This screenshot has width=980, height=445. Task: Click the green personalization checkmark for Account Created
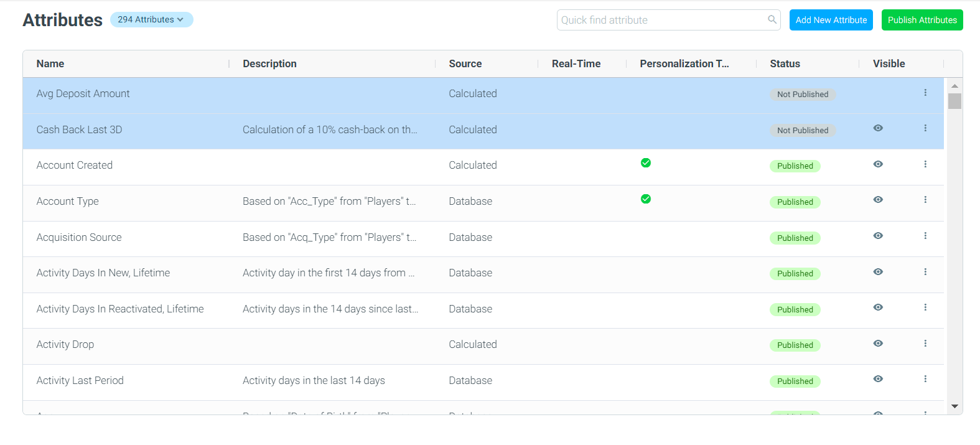pos(646,163)
